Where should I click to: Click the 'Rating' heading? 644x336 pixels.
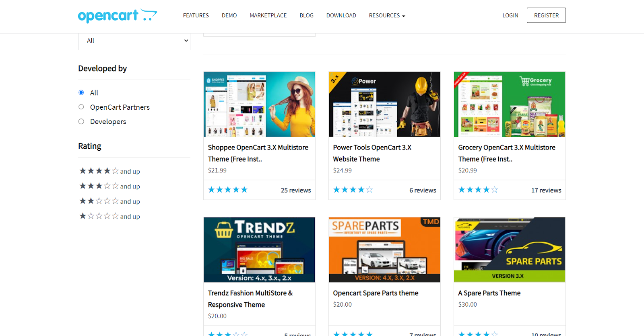[90, 146]
